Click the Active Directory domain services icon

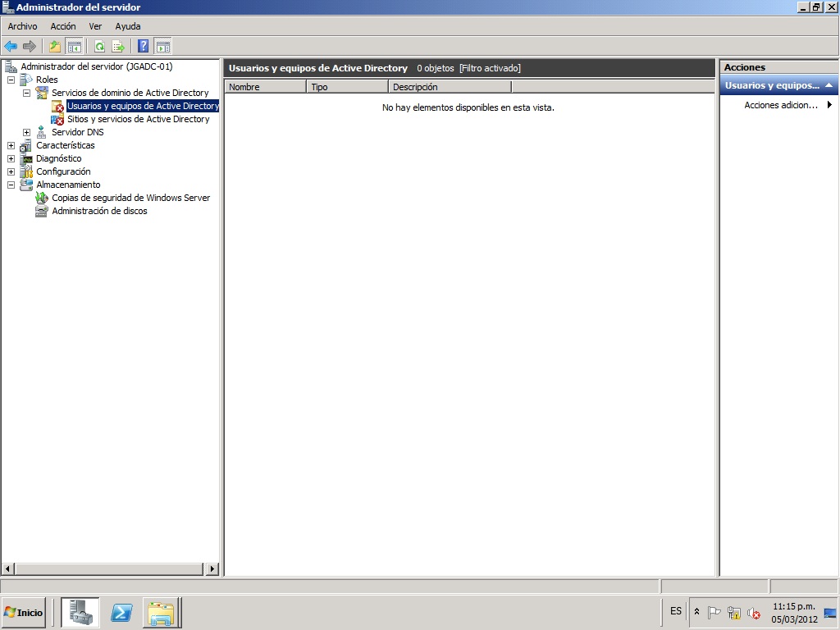(41, 93)
